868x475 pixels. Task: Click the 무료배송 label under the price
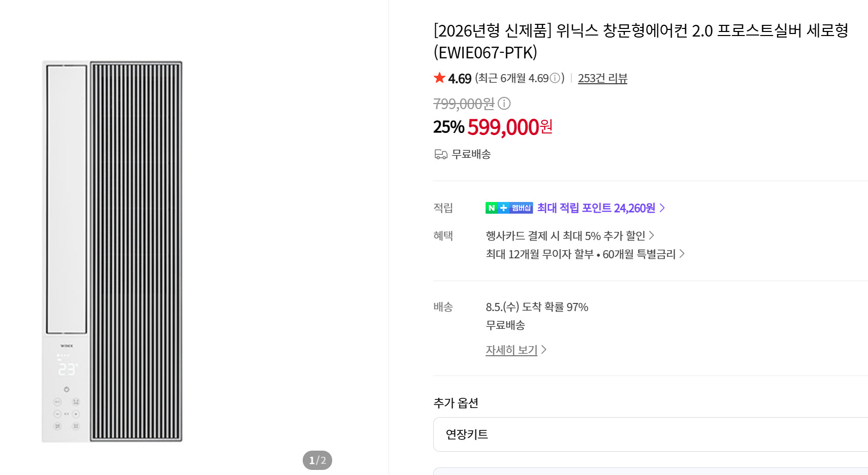pyautogui.click(x=471, y=154)
